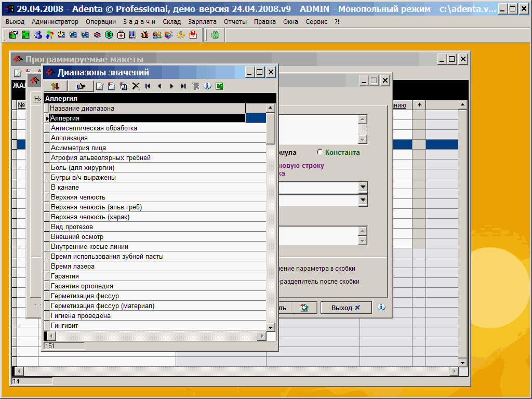The image size is (532, 399).
Task: Click the red-green sort arrows button
Action: tap(56, 86)
